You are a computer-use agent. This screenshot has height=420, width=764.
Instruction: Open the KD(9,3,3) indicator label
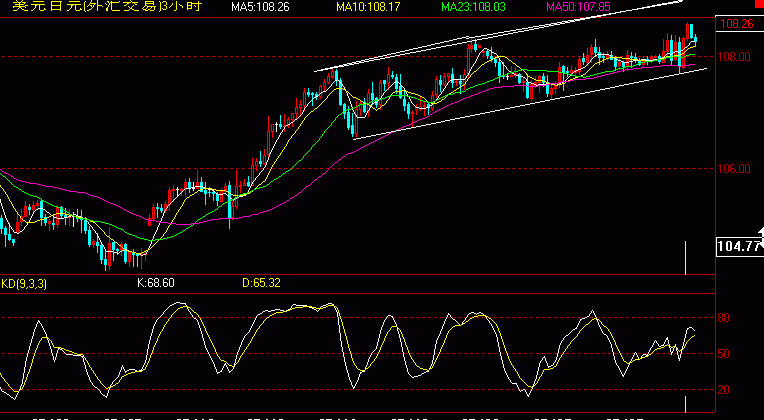pyautogui.click(x=24, y=284)
